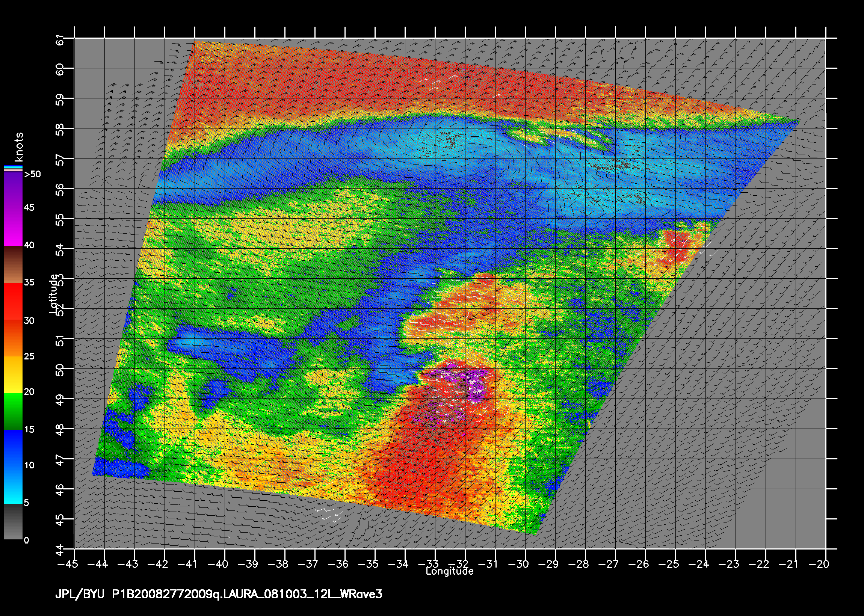
Task: Click the '−39' longitude tick label
Action: [248, 564]
